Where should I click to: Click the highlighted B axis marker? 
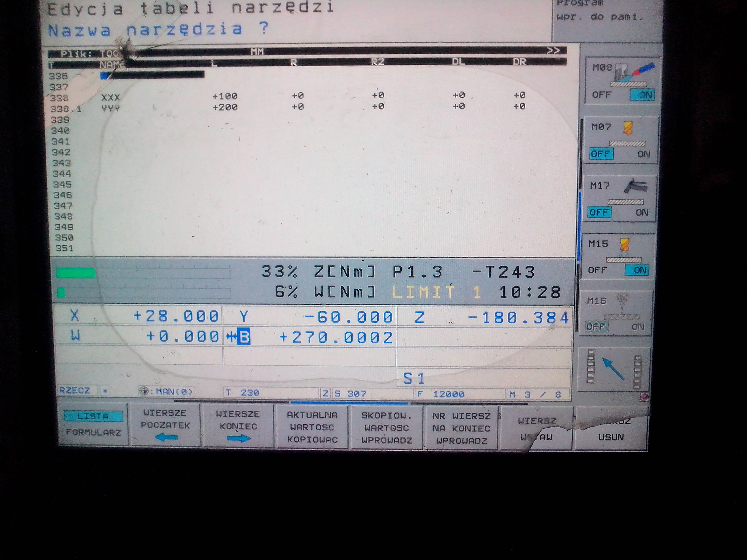point(244,337)
